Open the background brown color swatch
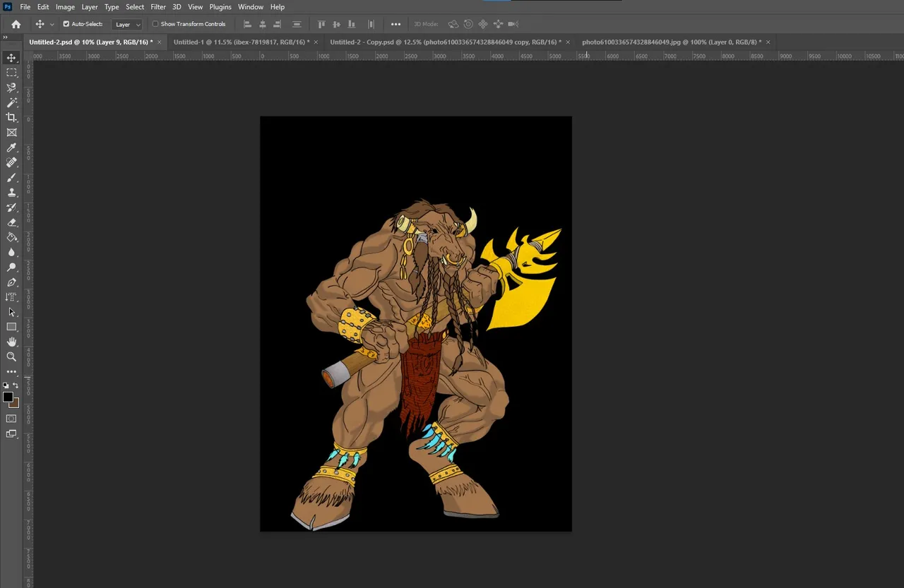Screen dimensions: 904x588 [x=16, y=404]
